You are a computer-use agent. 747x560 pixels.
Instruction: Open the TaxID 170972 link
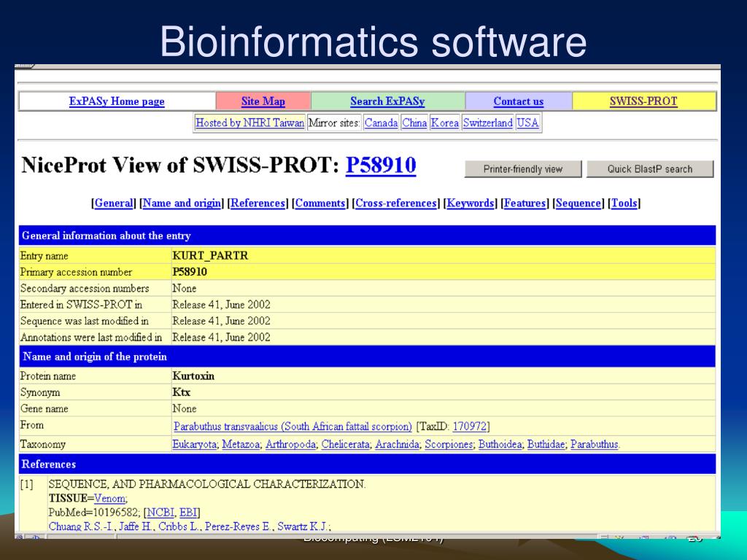click(469, 427)
